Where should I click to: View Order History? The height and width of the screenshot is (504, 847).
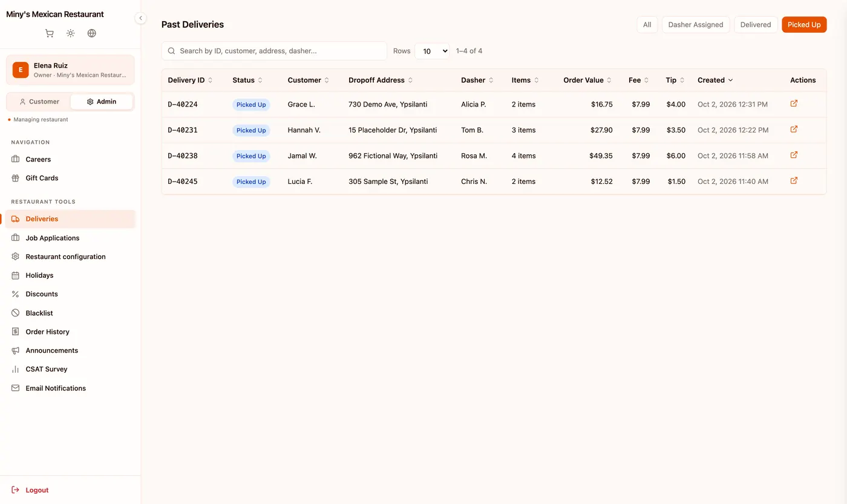[x=70, y=332]
